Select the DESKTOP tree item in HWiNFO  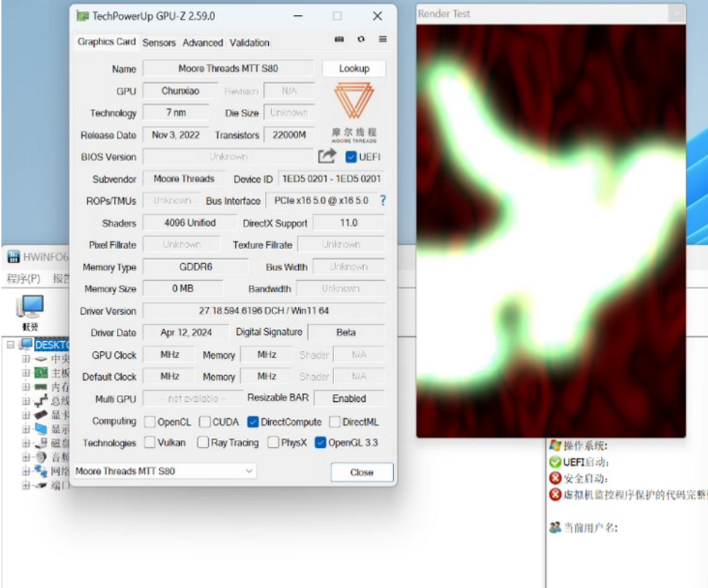52,345
